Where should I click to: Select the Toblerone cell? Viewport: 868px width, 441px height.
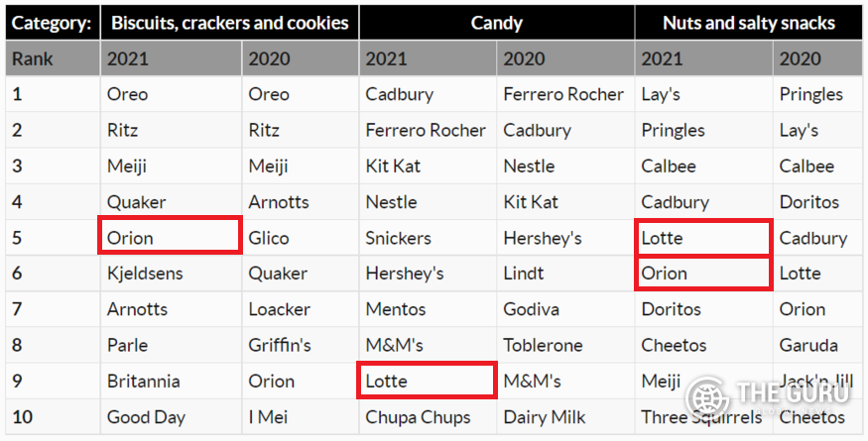tap(565, 345)
